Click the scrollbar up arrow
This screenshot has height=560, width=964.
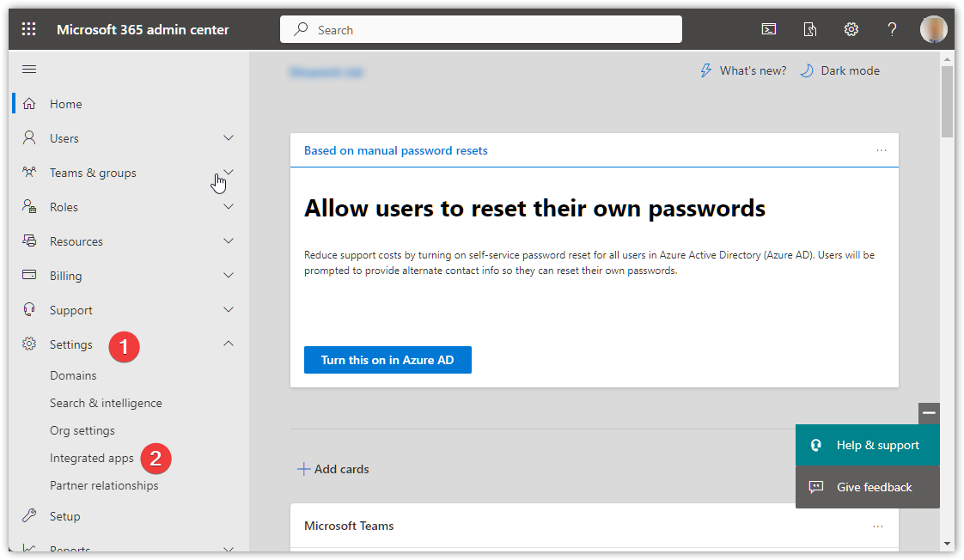coord(947,59)
